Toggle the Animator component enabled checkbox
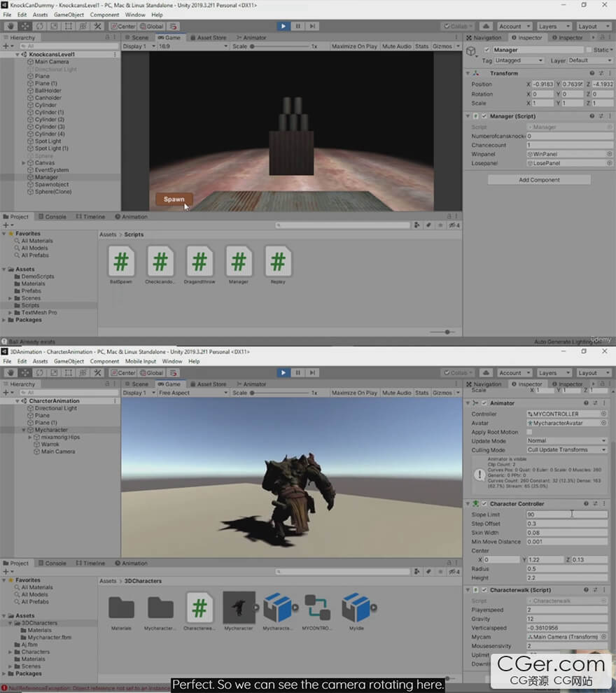This screenshot has height=693, width=616. click(484, 403)
